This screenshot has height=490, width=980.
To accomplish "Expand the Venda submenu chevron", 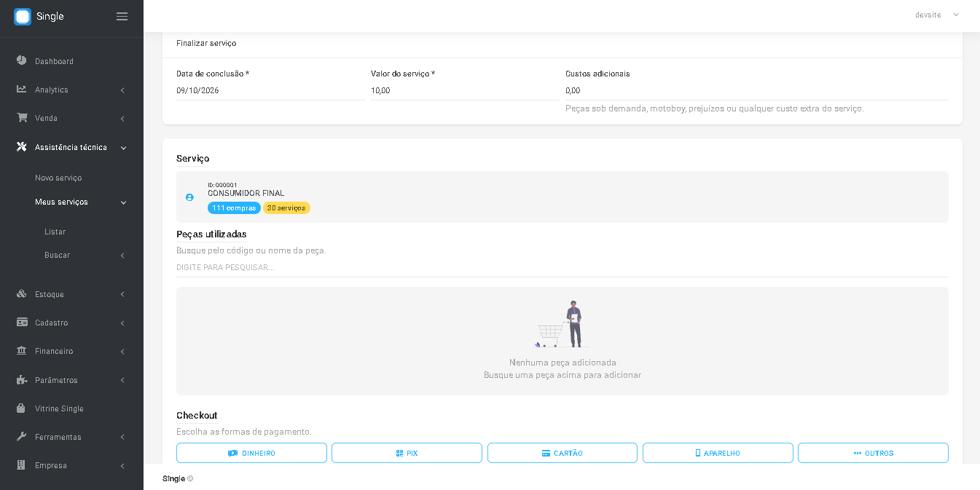I will [122, 119].
